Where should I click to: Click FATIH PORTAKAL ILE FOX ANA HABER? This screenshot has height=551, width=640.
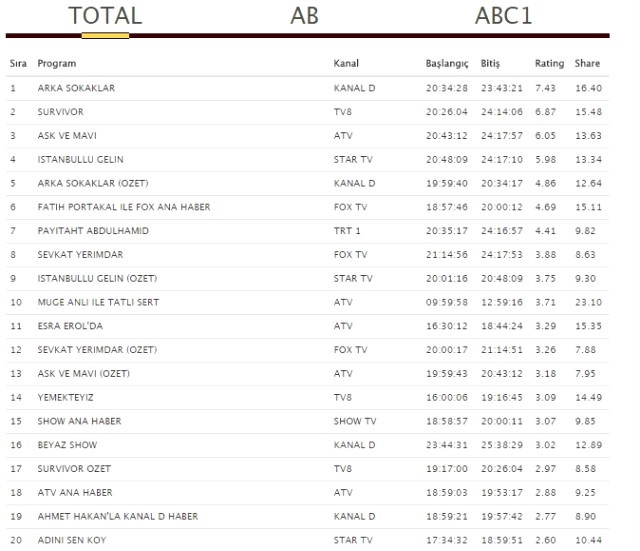click(123, 207)
